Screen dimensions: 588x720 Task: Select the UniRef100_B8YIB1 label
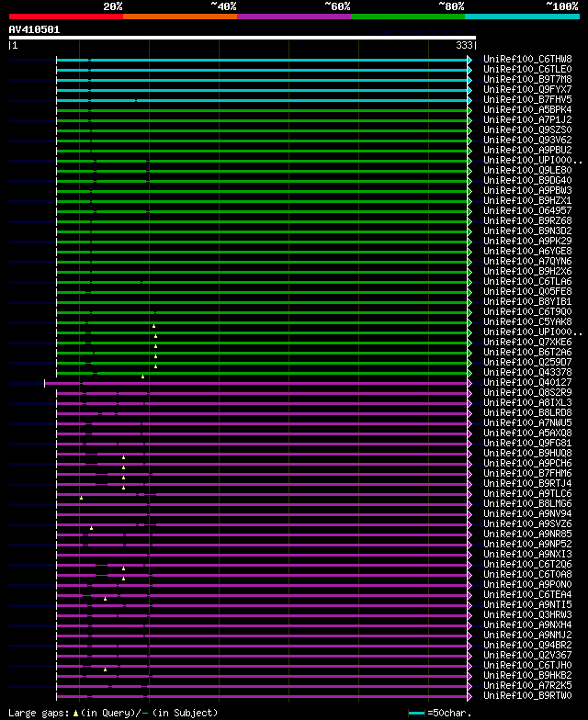[x=527, y=301]
